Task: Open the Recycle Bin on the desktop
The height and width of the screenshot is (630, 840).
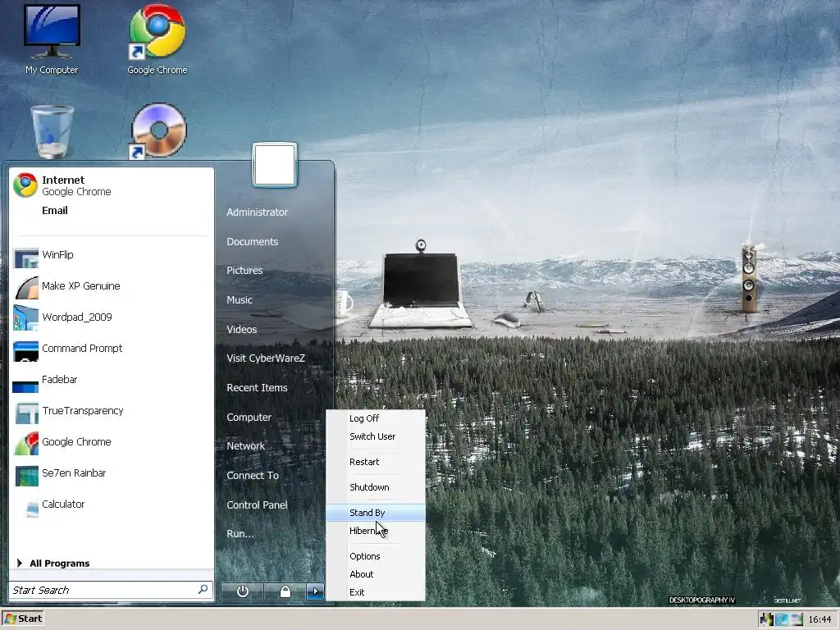Action: point(52,132)
